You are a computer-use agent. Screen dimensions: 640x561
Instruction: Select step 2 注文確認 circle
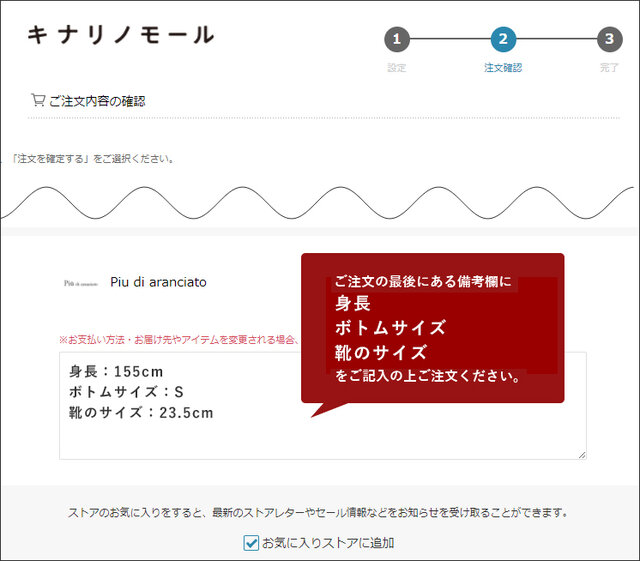503,39
